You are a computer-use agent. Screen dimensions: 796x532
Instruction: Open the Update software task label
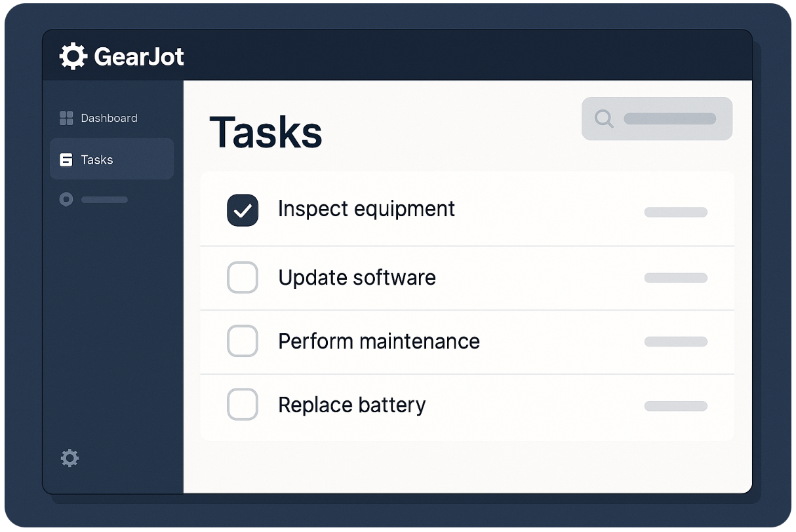[x=357, y=278]
